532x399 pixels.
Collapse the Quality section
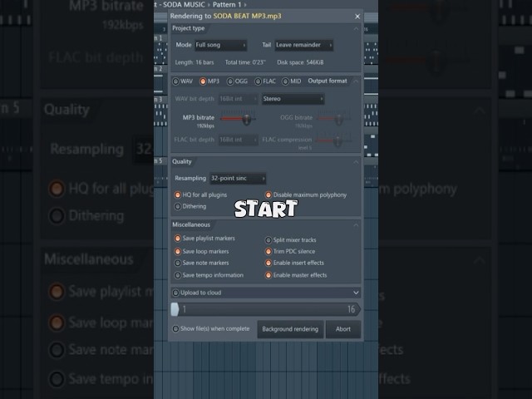coord(356,162)
